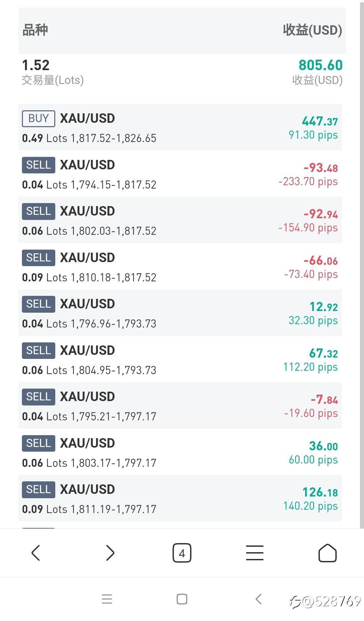This screenshot has width=364, height=621.
Task: Tap the BUY badge on first trade
Action: click(38, 118)
